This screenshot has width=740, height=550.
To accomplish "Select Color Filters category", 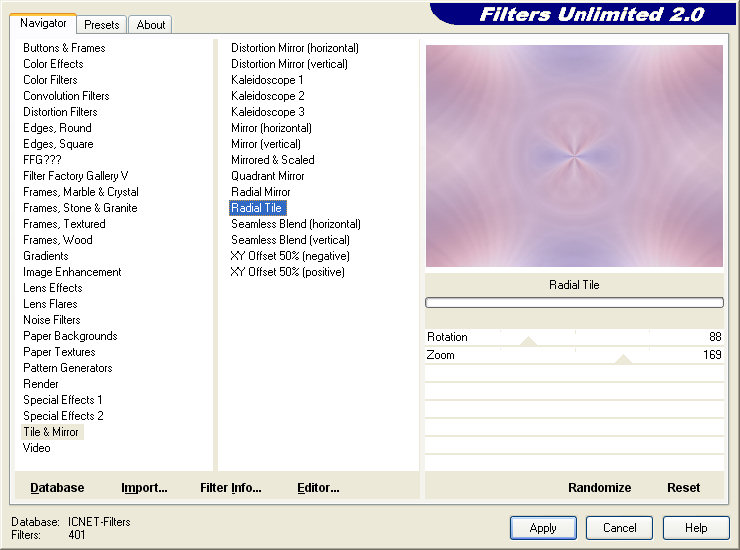I will click(50, 80).
